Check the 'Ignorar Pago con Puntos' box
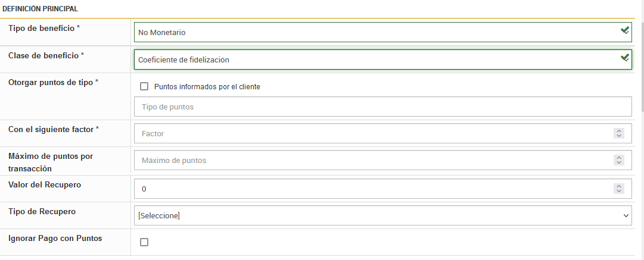 pos(144,242)
